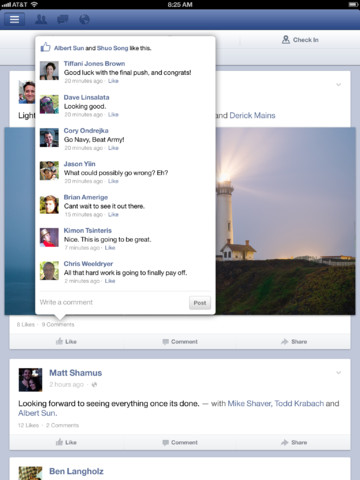Open notifications globe icon

pyautogui.click(x=84, y=19)
